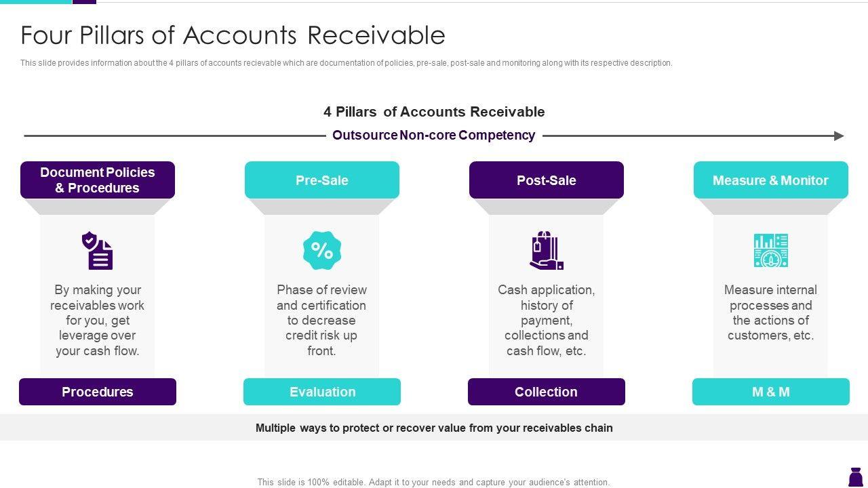Click the shopping bag hand icon
Screen dimensions: 868x488
546,251
